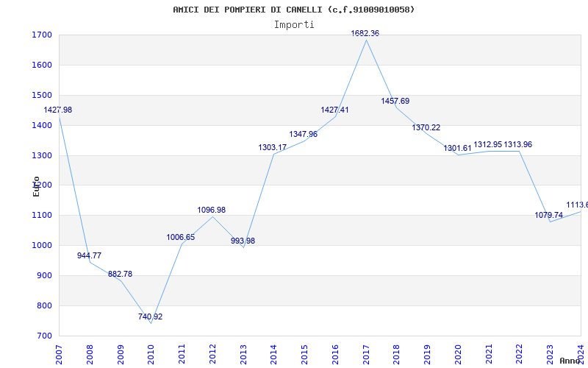Click the x-axis year 2010

coord(151,355)
